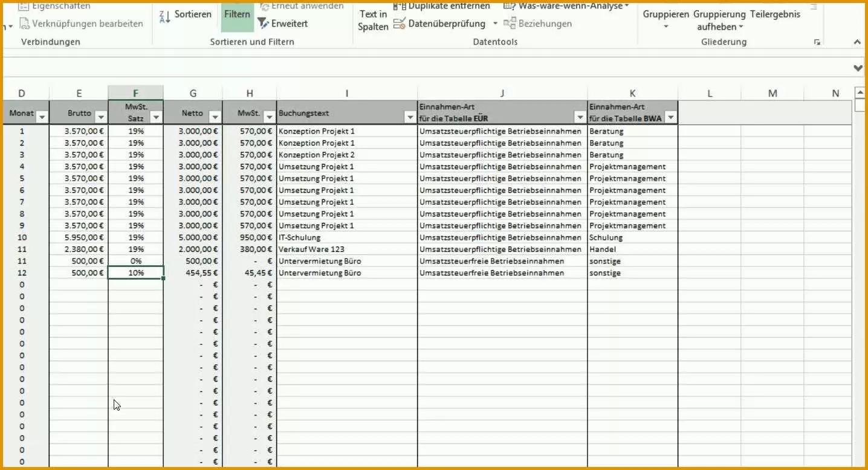Select cell containing IT-Schulung
This screenshot has width=868, height=470.
click(347, 237)
